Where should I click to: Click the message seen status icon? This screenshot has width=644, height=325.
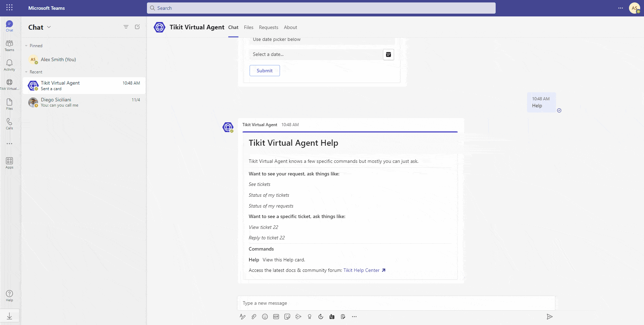[559, 110]
